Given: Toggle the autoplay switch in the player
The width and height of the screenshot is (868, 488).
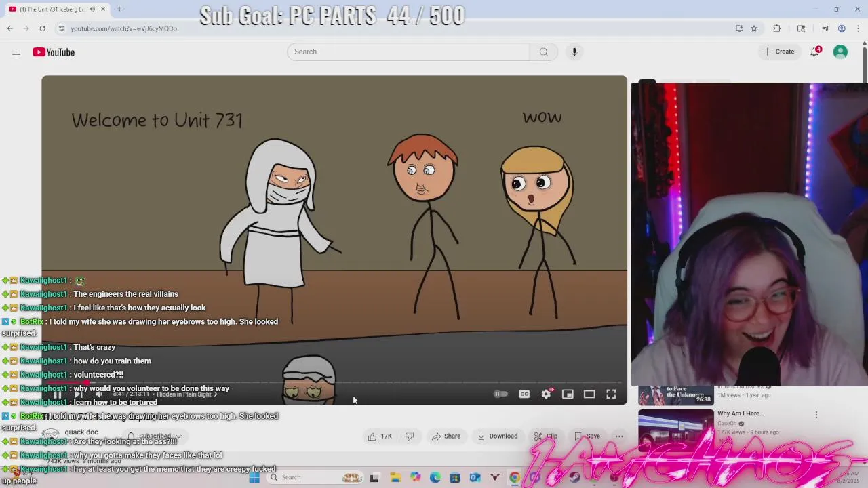Looking at the screenshot, I should coord(500,394).
